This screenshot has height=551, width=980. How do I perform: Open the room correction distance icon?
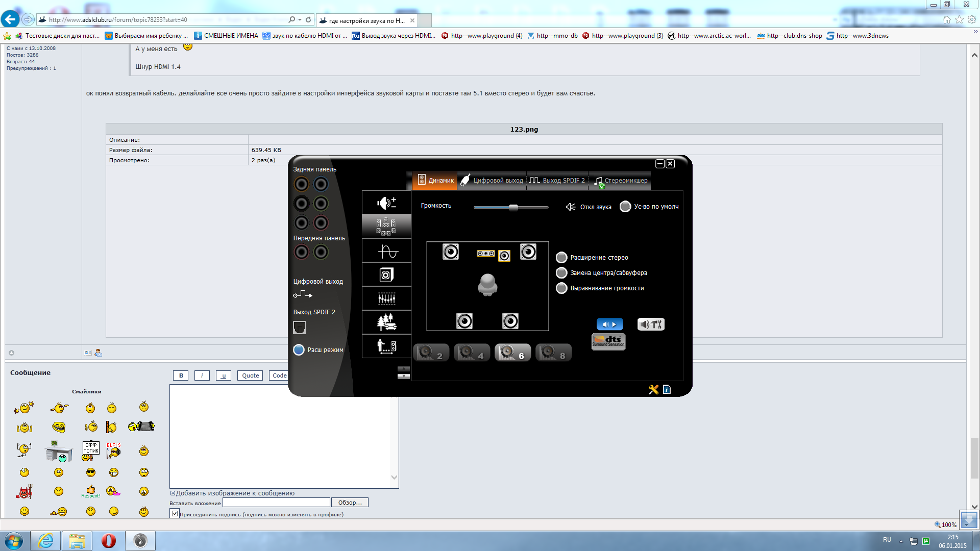click(x=386, y=346)
